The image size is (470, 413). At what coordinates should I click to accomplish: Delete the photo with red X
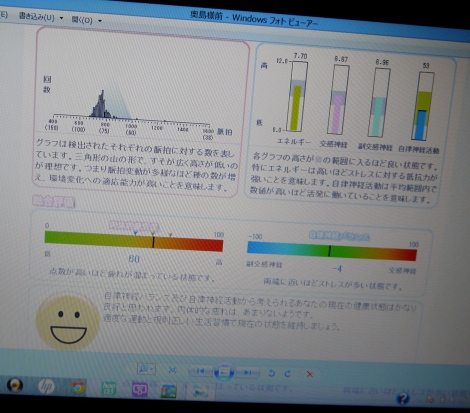click(310, 374)
